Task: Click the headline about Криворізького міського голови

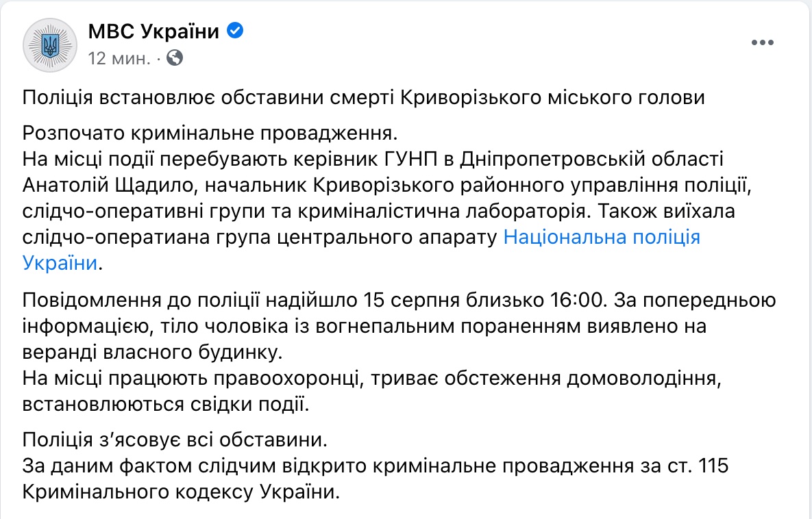Action: (x=364, y=97)
